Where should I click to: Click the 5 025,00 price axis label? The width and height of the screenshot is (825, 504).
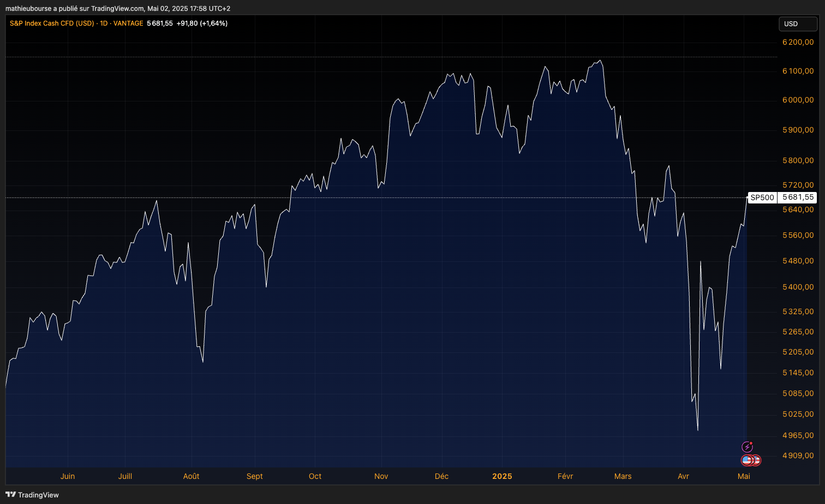pos(798,414)
